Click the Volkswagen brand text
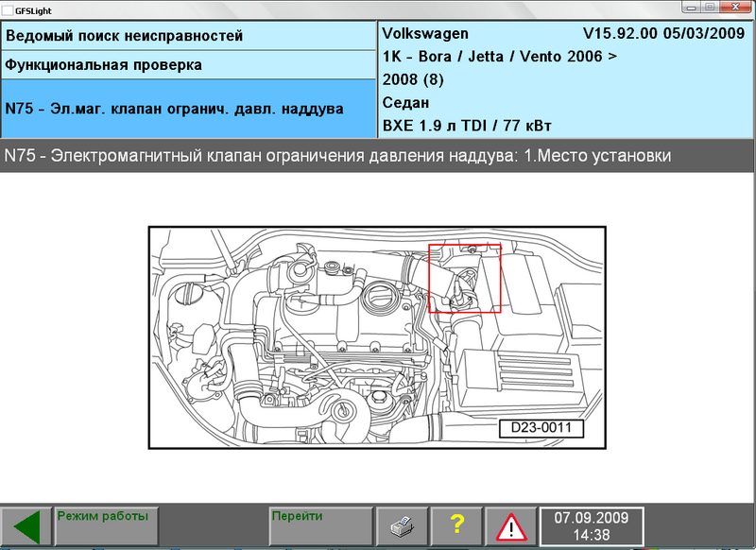Image resolution: width=756 pixels, height=550 pixels. click(x=424, y=33)
